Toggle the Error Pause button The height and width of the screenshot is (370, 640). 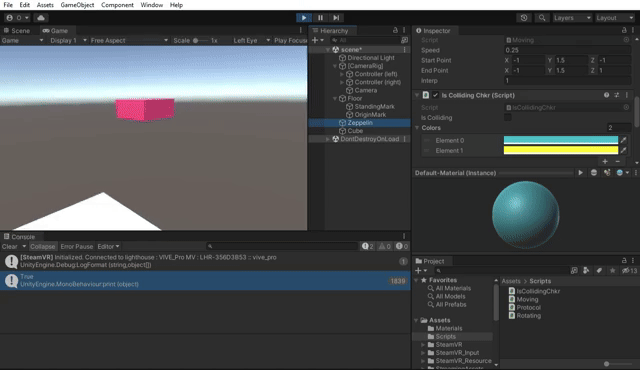pyautogui.click(x=77, y=246)
